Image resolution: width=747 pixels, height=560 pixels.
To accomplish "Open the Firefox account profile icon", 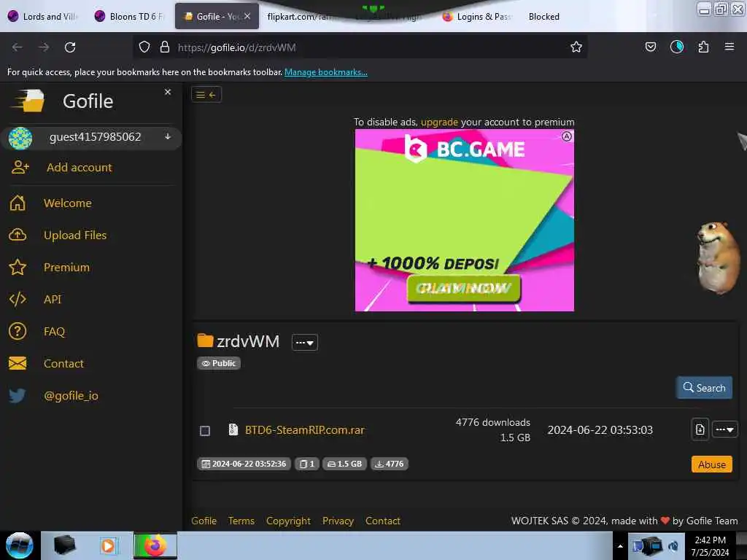I will tap(676, 47).
